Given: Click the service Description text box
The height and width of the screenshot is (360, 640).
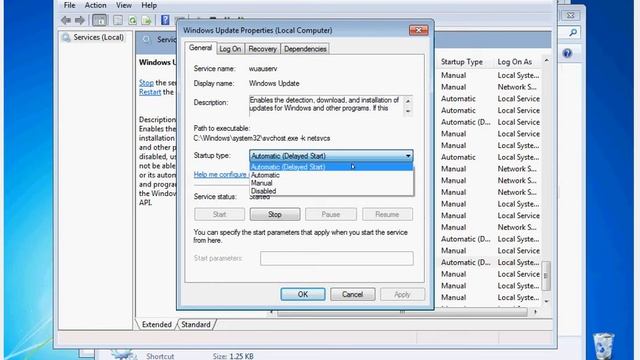Looking at the screenshot, I should pyautogui.click(x=327, y=105).
